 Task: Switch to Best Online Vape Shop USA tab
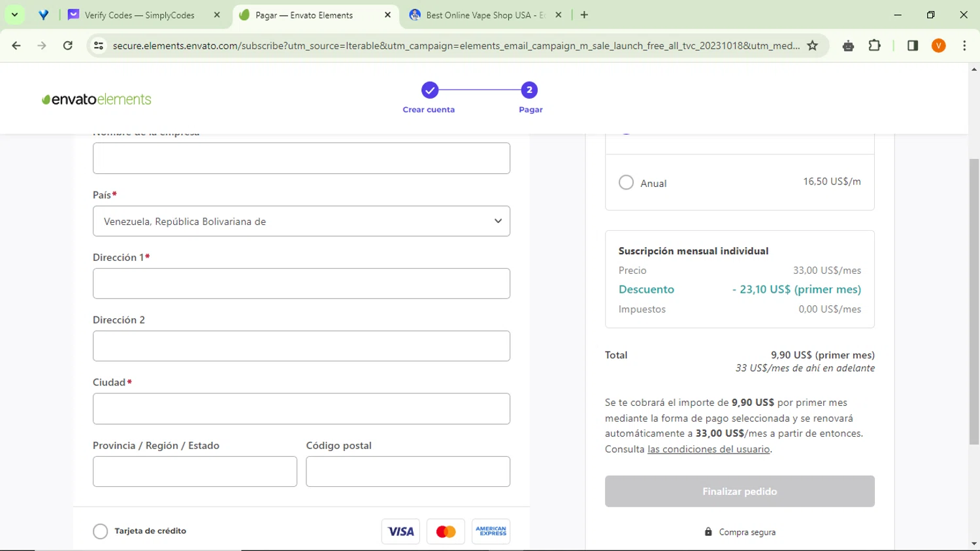[x=485, y=14]
